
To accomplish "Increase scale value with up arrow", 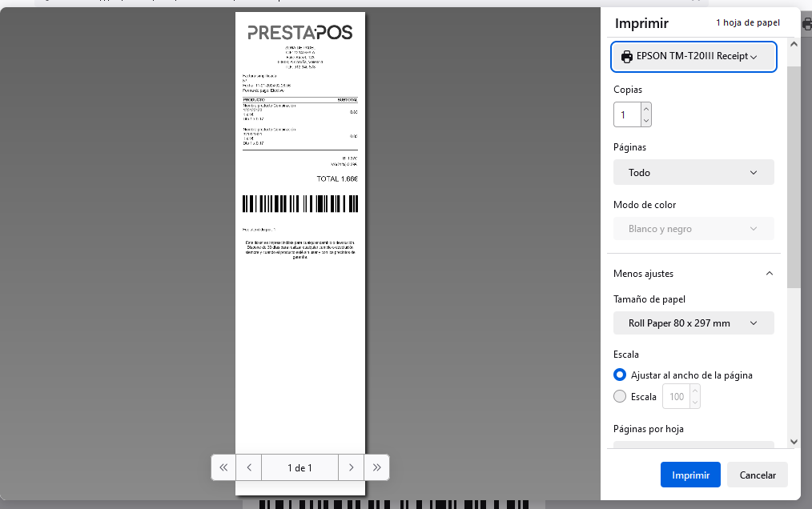I will 695,391.
